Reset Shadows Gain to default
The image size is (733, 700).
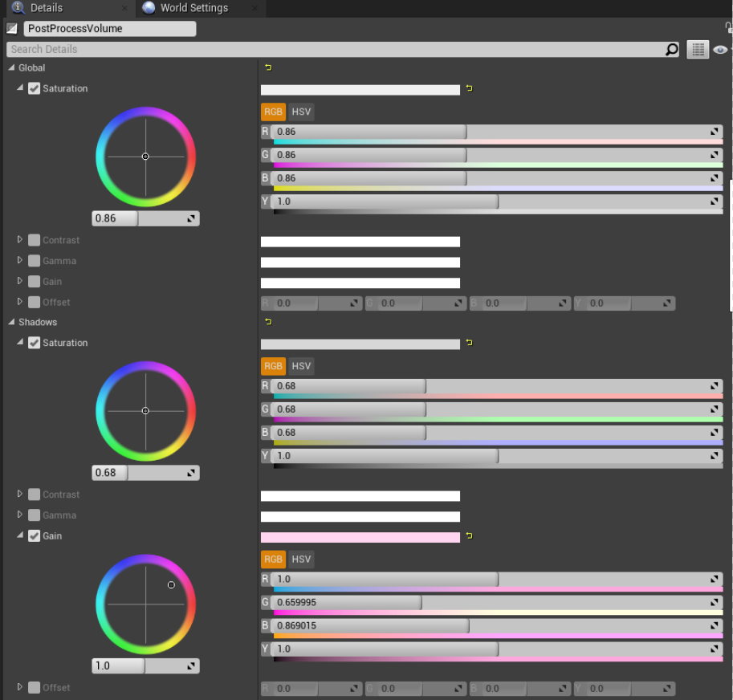(470, 535)
